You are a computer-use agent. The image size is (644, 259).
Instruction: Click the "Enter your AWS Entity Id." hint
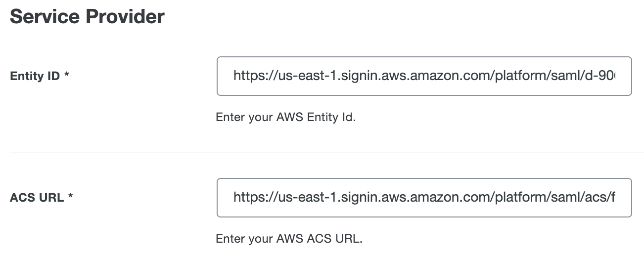pyautogui.click(x=286, y=118)
